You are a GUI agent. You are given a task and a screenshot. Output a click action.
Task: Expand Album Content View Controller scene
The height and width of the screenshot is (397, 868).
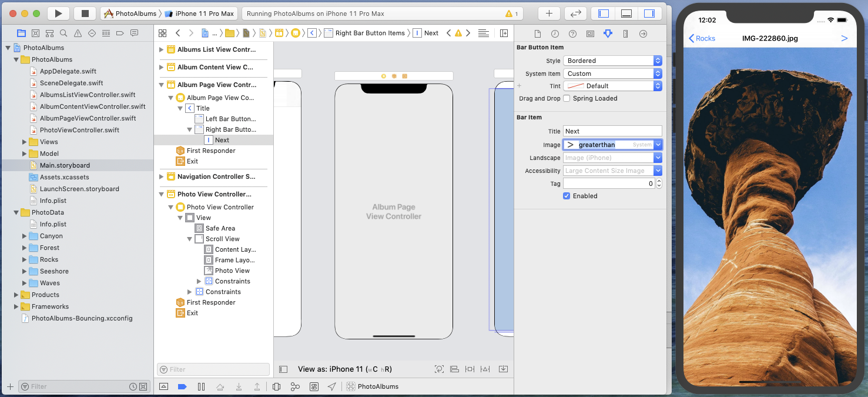click(162, 67)
